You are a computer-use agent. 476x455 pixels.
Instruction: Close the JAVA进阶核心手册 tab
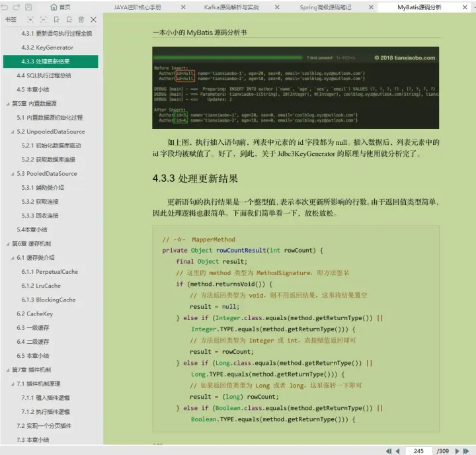183,7
